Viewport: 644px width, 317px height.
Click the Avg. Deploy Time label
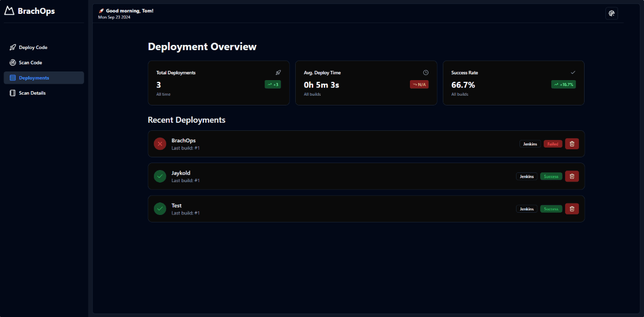[322, 72]
